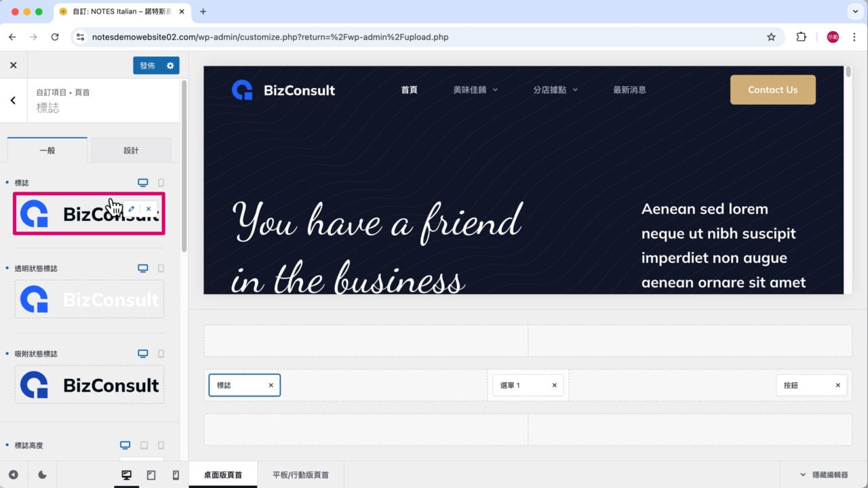
Task: Expand 美味佳餚 dropdown in preview menu
Action: coord(475,89)
